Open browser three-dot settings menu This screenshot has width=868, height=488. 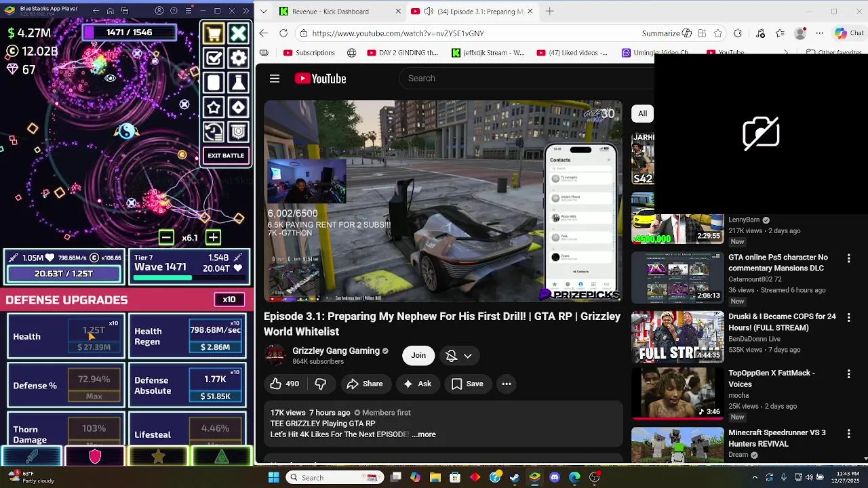(x=820, y=33)
